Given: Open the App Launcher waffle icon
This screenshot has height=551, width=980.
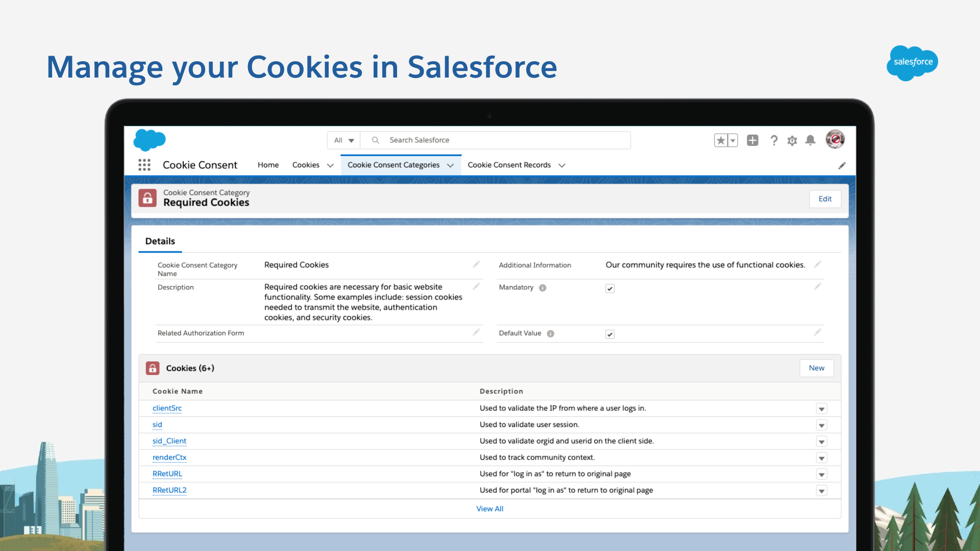Looking at the screenshot, I should 144,165.
